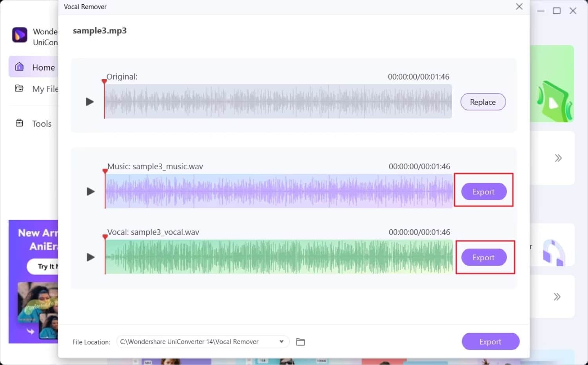Click the sample3.mp3 file title
The width and height of the screenshot is (588, 365).
[x=100, y=31]
